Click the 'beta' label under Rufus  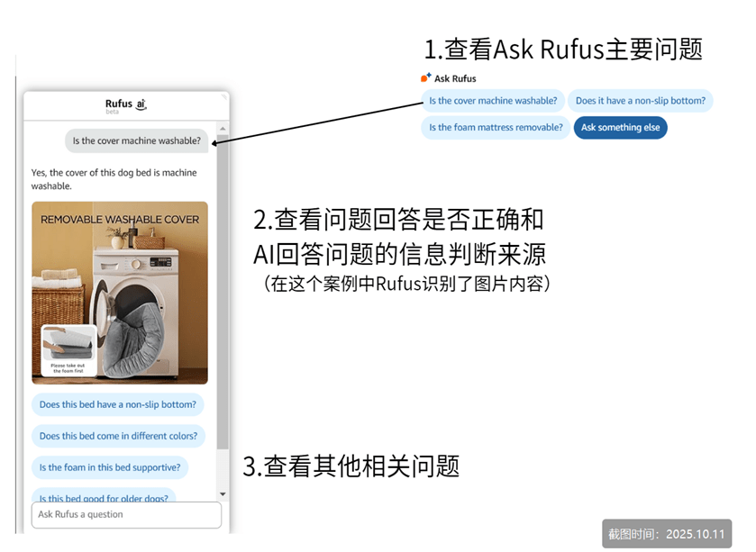point(112,112)
